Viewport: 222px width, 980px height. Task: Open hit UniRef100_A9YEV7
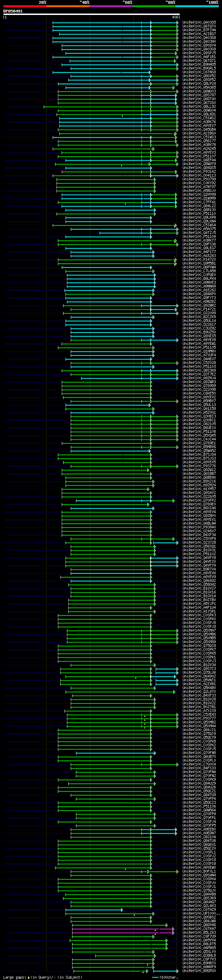199,125
